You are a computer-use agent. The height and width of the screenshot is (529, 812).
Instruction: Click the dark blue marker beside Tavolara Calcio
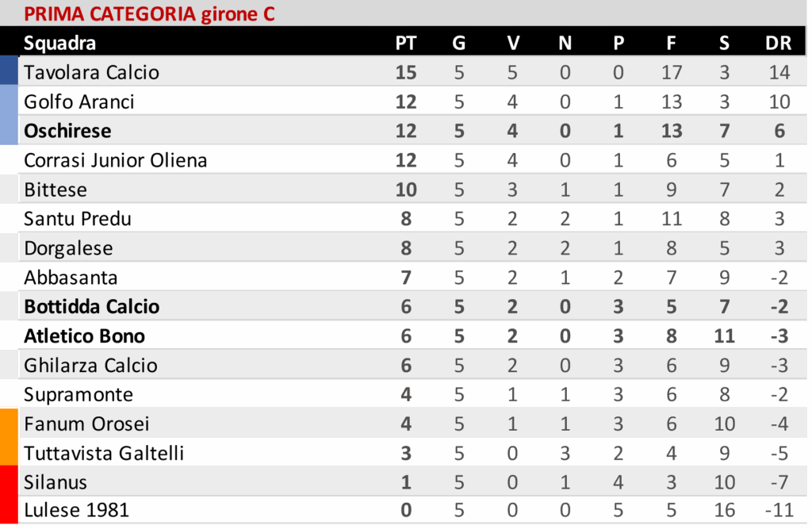tap(9, 71)
